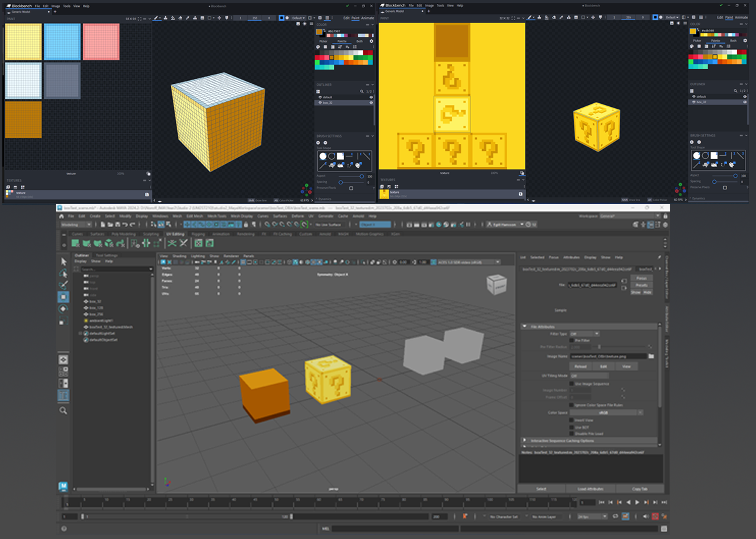
Task: Click the Load Attributes button in Maya
Action: click(590, 489)
